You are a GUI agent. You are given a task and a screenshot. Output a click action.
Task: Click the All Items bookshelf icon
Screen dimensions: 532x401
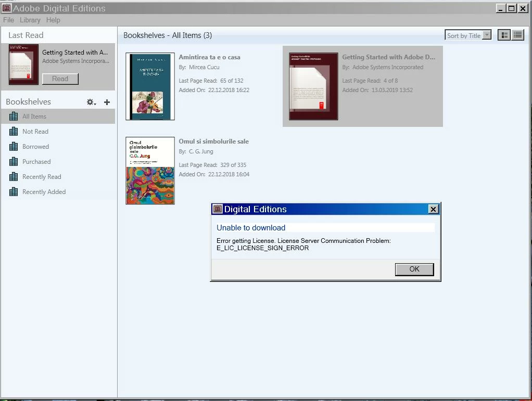click(14, 117)
